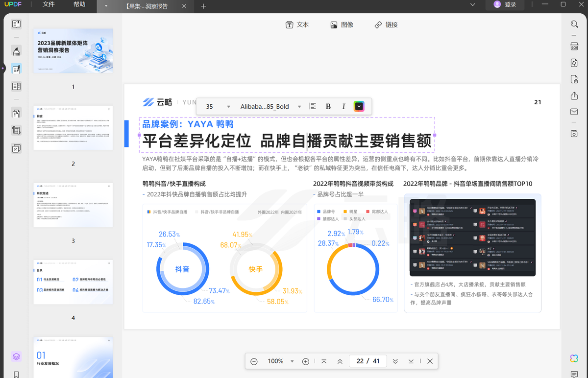Send file by email icon

coord(574,112)
